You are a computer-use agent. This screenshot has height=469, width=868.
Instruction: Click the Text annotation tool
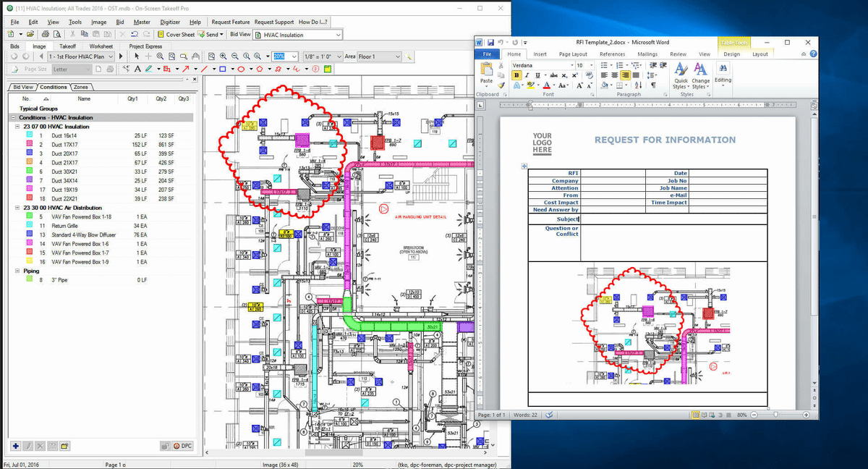[x=138, y=69]
